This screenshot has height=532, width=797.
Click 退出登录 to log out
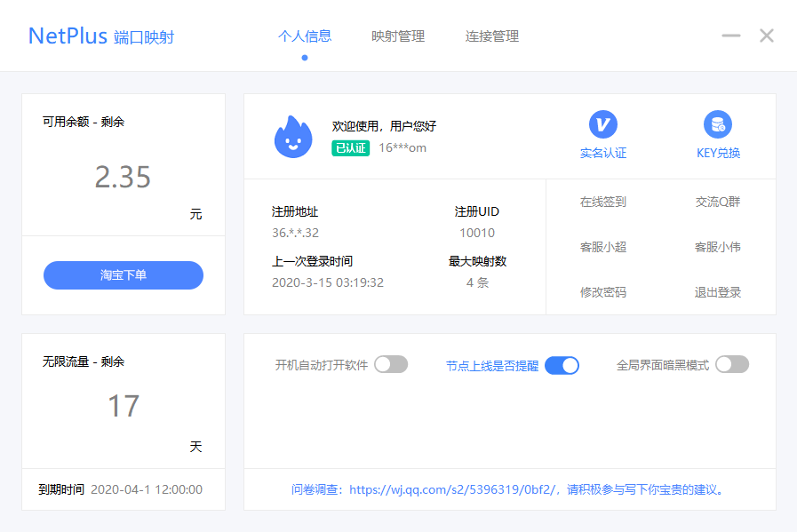717,292
